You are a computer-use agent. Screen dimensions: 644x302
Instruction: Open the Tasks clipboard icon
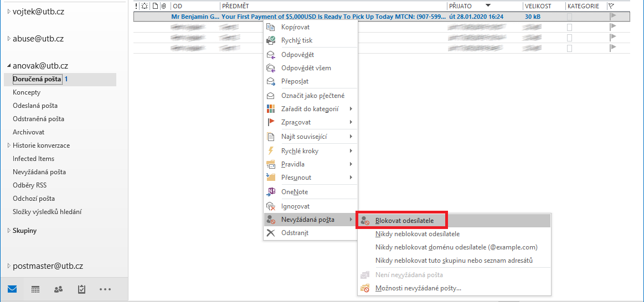(x=81, y=289)
